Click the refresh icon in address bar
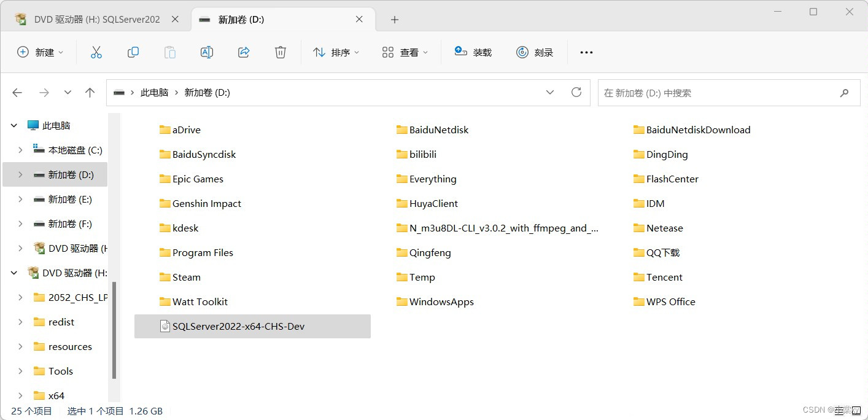The width and height of the screenshot is (868, 420). pyautogui.click(x=576, y=92)
